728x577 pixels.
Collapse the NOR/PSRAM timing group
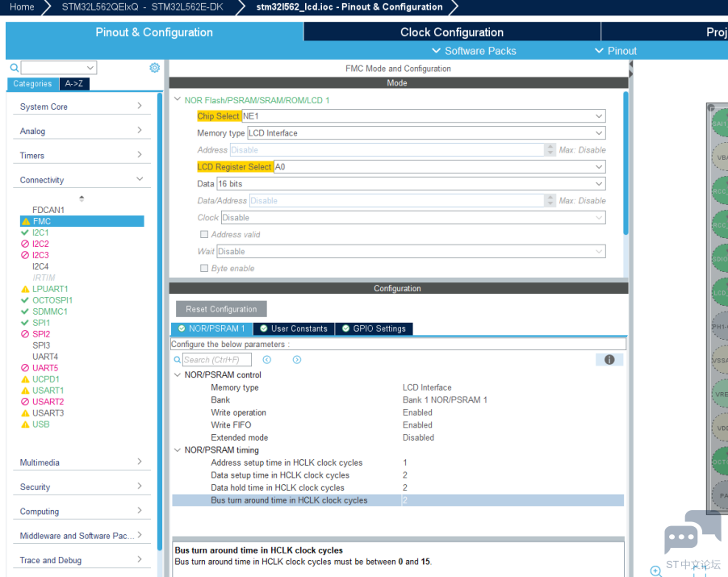tap(178, 449)
